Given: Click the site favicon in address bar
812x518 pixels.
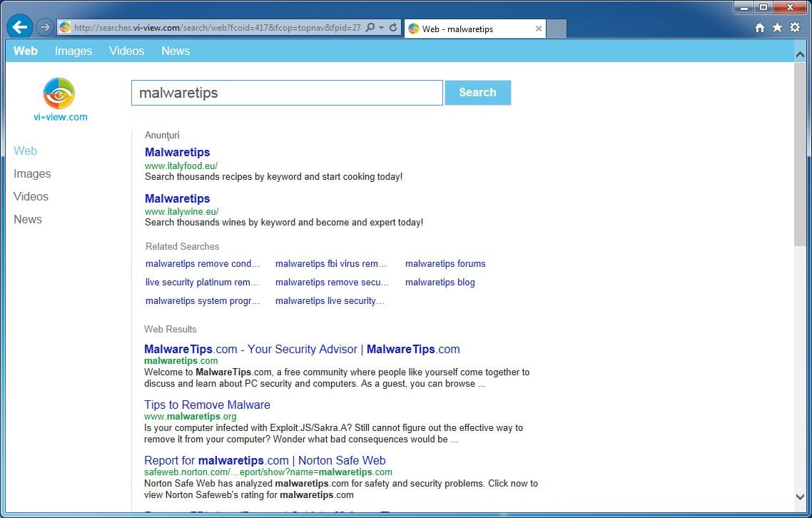Looking at the screenshot, I should coord(65,27).
